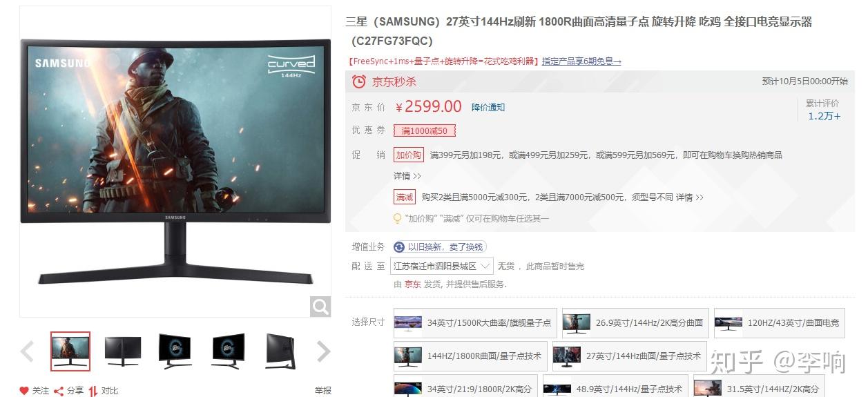Open the 指定产品享6期免息 link
Image resolution: width=868 pixels, height=397 pixels.
pyautogui.click(x=581, y=61)
